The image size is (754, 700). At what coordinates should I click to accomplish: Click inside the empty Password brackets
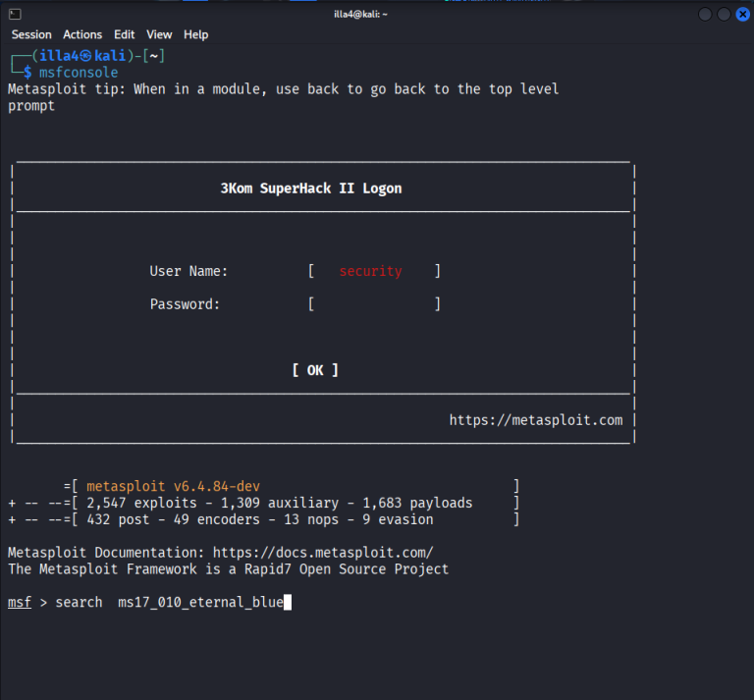coord(374,304)
